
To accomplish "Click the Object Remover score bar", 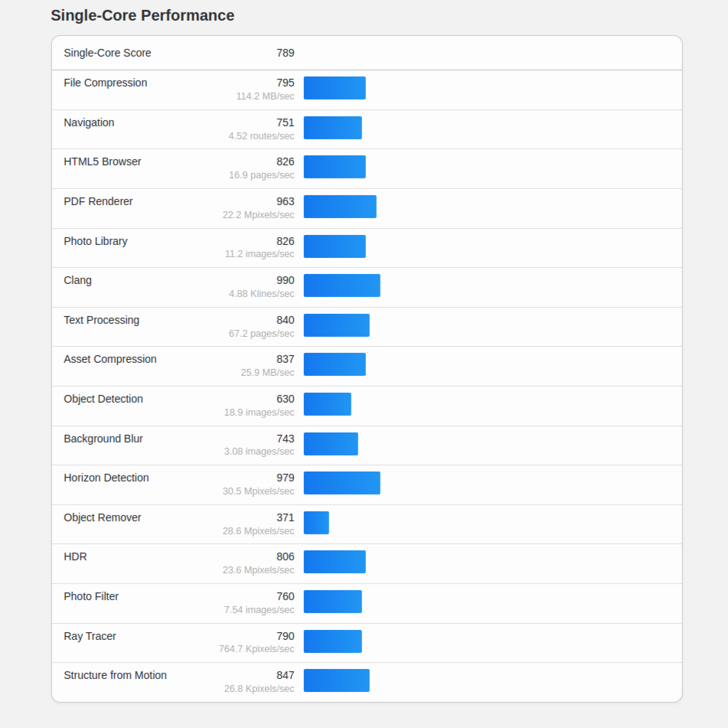I will [316, 523].
